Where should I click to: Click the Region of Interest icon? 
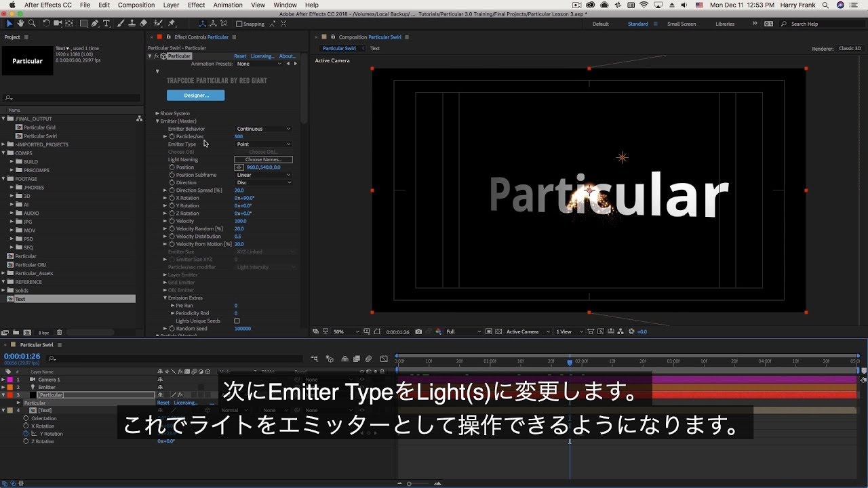pos(488,331)
